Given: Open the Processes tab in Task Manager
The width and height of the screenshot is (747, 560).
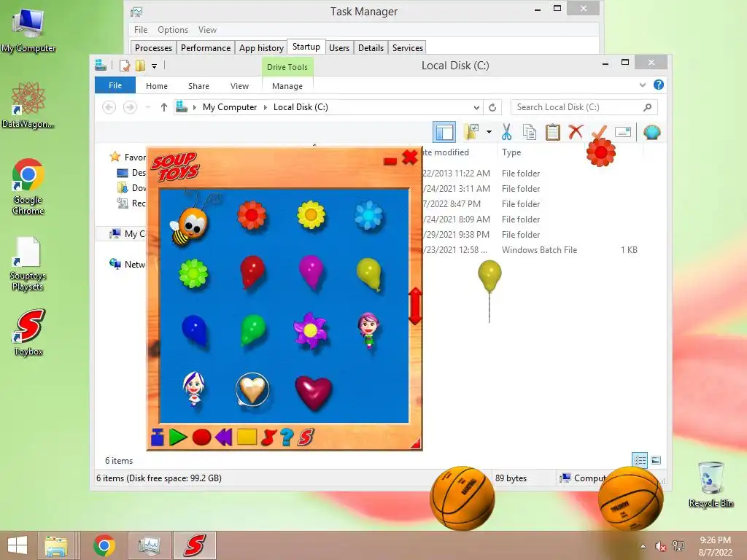Looking at the screenshot, I should coord(153,48).
